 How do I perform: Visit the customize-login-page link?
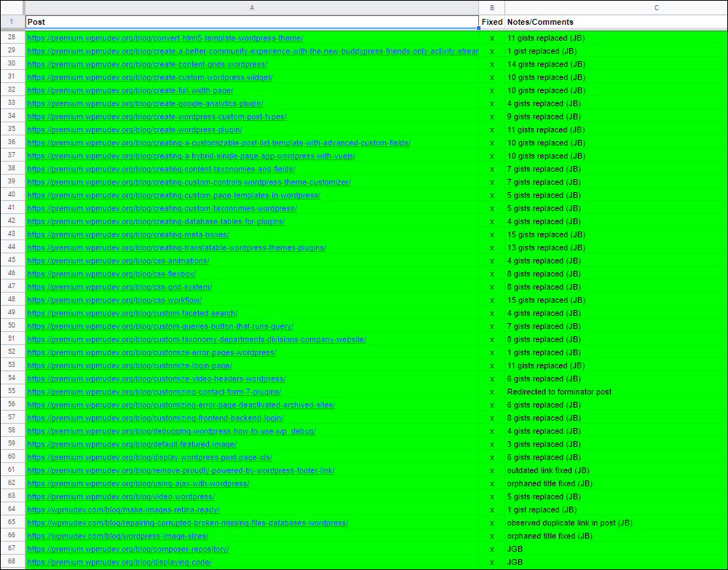(x=130, y=365)
